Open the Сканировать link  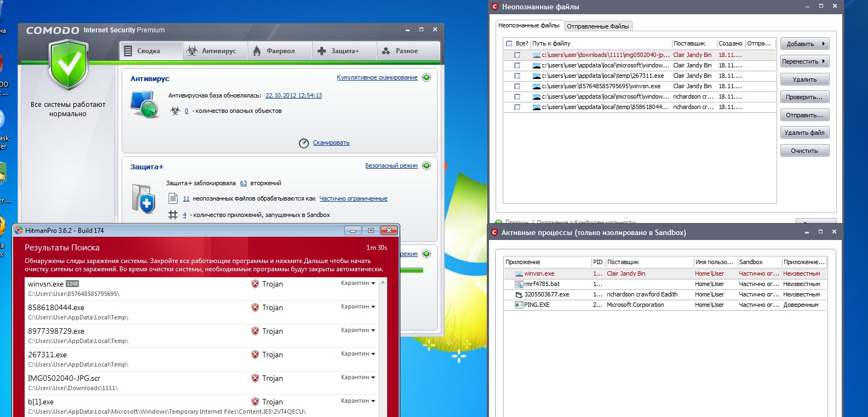(331, 143)
